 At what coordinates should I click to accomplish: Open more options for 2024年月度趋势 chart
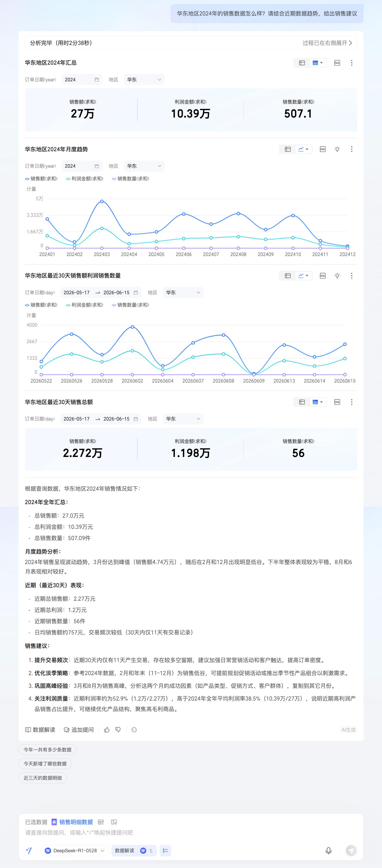click(x=352, y=149)
